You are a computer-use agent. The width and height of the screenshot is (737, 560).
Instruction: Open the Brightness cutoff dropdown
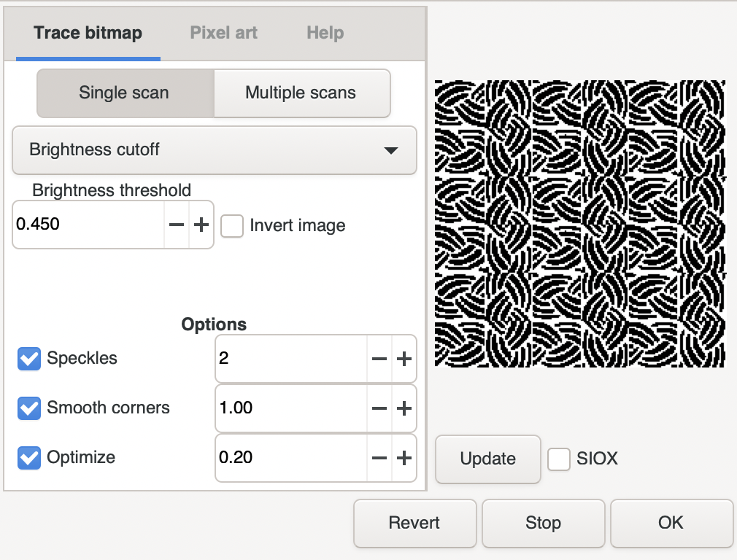click(215, 150)
